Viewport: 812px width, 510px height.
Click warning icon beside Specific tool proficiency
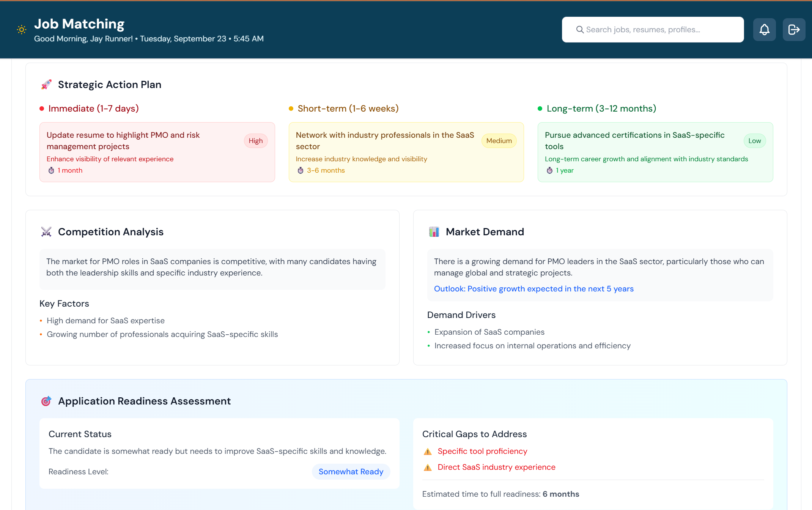(428, 452)
